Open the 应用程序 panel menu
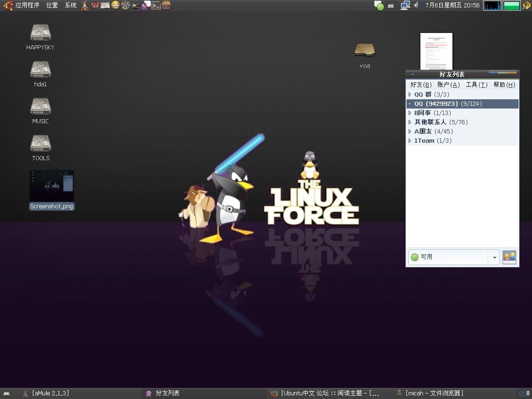Viewport: 532px width, 399px height. point(27,6)
